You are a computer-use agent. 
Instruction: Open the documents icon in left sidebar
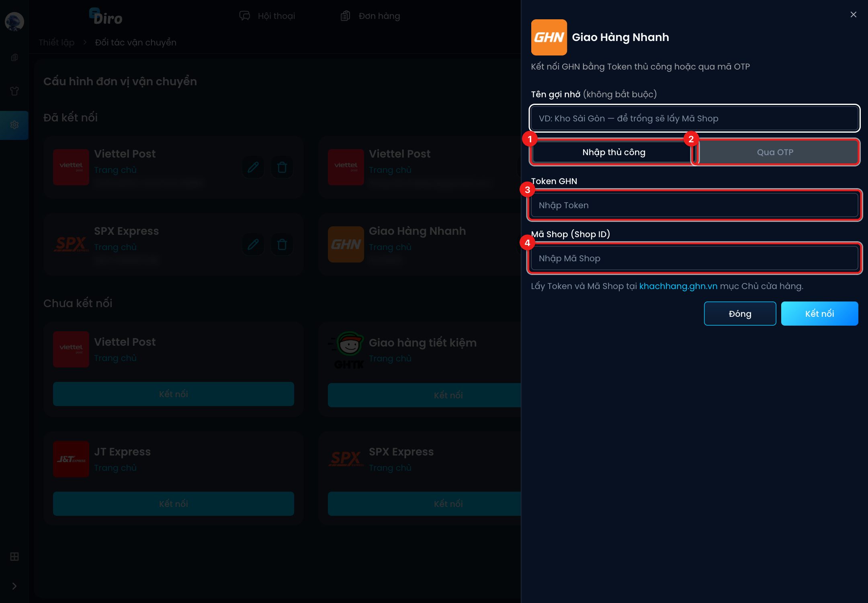pos(14,57)
